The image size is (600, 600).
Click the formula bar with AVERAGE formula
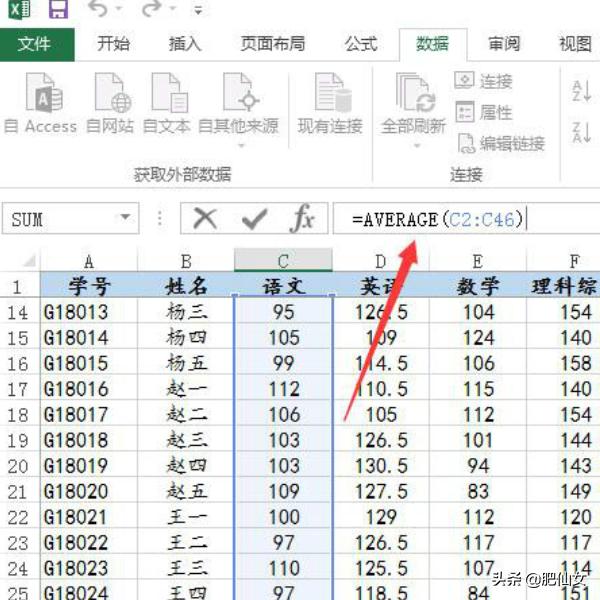coord(467,219)
